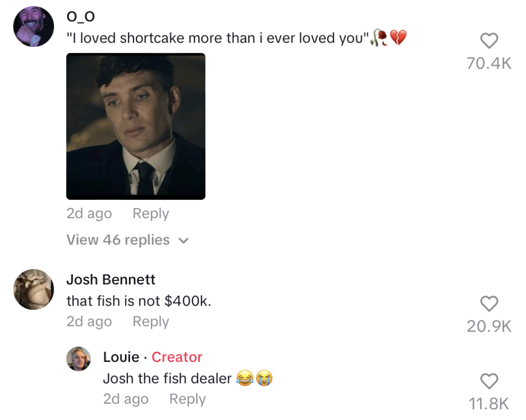
Task: Open Josh Bennett's profile picture
Action: [33, 289]
